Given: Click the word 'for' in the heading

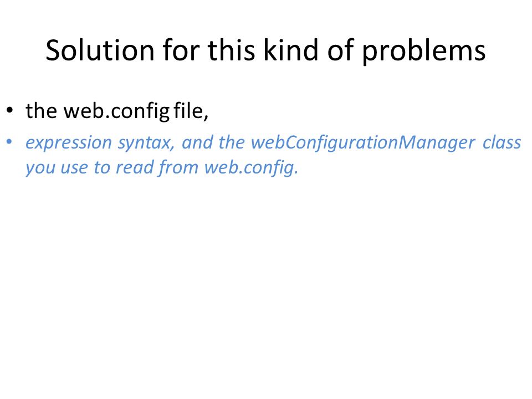Looking at the screenshot, I should 181,49.
